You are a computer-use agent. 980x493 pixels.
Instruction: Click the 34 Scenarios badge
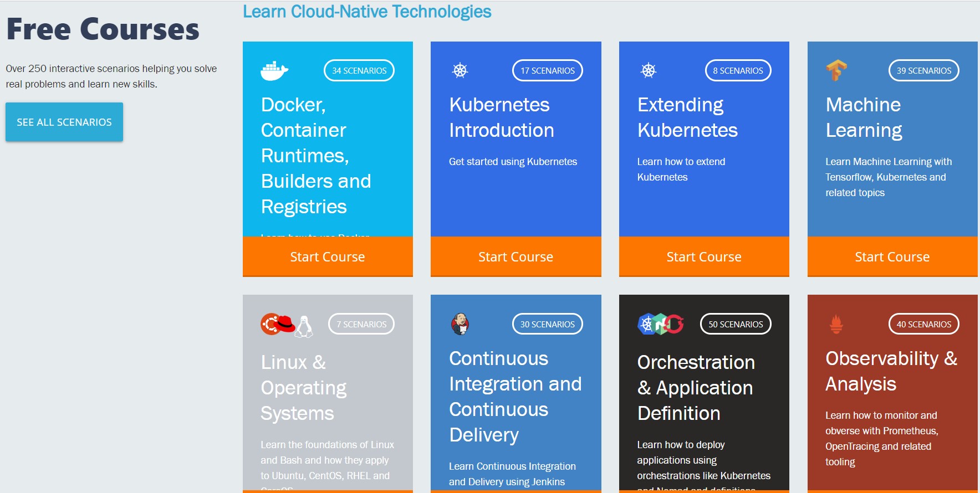[359, 70]
